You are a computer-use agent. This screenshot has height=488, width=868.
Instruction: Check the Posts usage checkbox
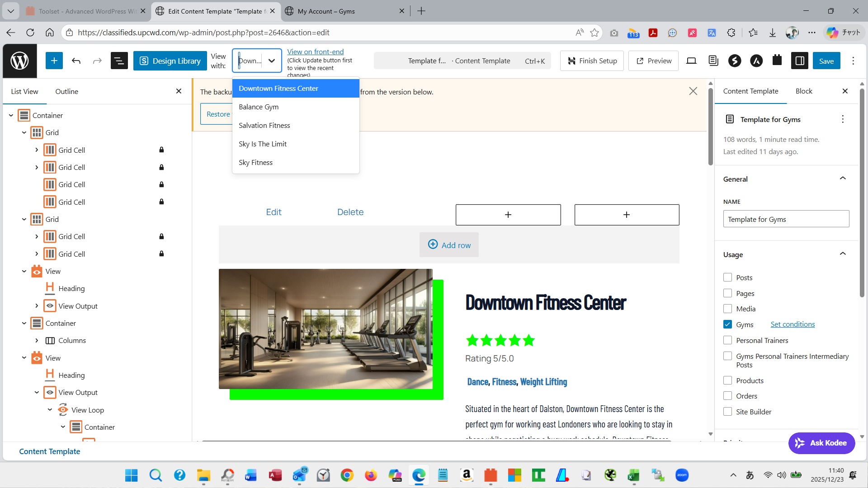click(727, 277)
